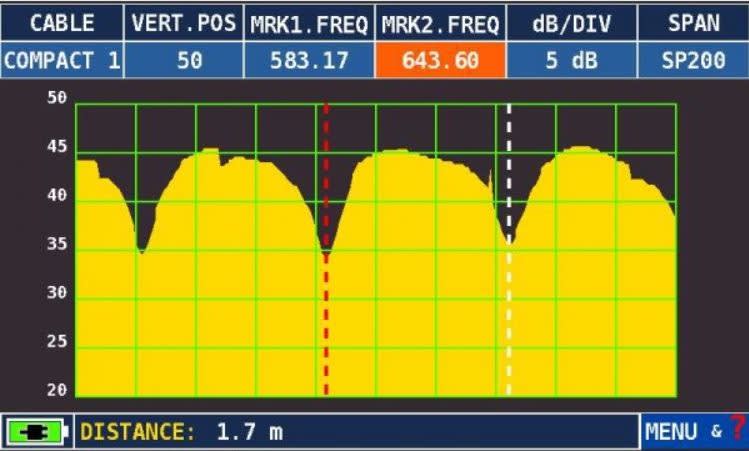The width and height of the screenshot is (749, 451).
Task: Click the highlighted orange 643.60 value
Action: click(440, 61)
